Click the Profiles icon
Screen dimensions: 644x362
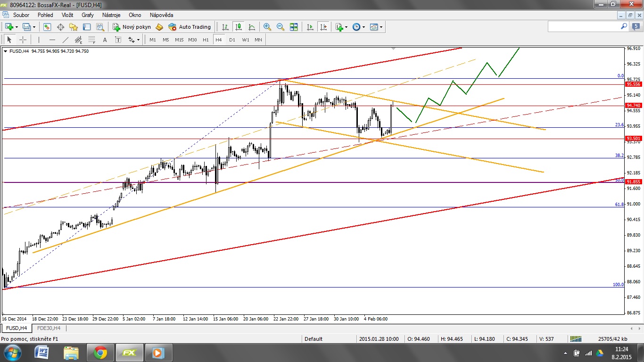click(26, 27)
